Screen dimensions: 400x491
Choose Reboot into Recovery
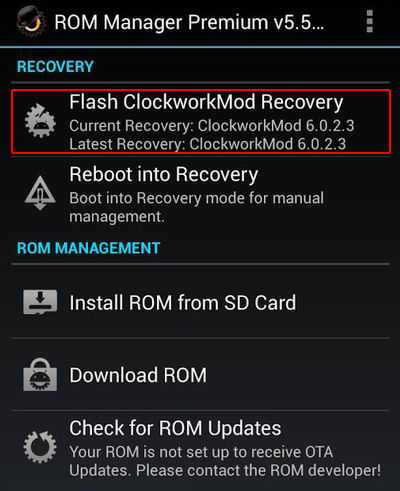click(x=201, y=193)
